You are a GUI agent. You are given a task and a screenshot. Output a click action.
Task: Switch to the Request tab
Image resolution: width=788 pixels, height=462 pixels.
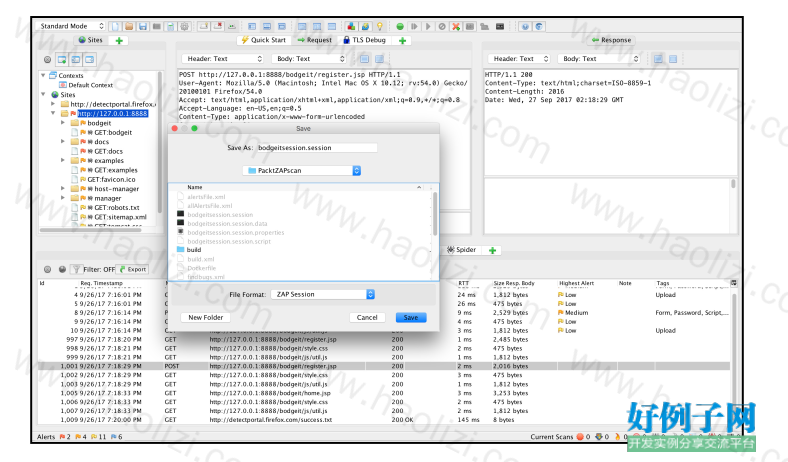[x=315, y=40]
